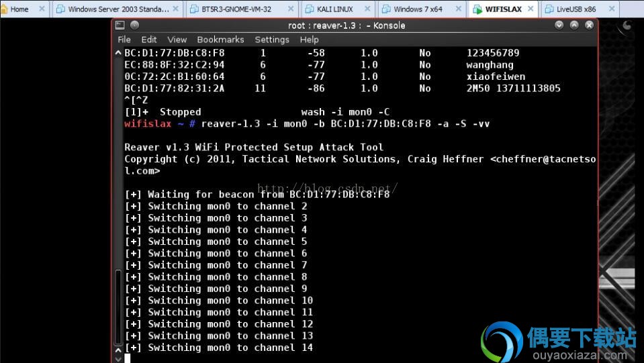Click the WIFISLAX running VM icon
Image resolution: width=644 pixels, height=363 pixels.
(477, 9)
